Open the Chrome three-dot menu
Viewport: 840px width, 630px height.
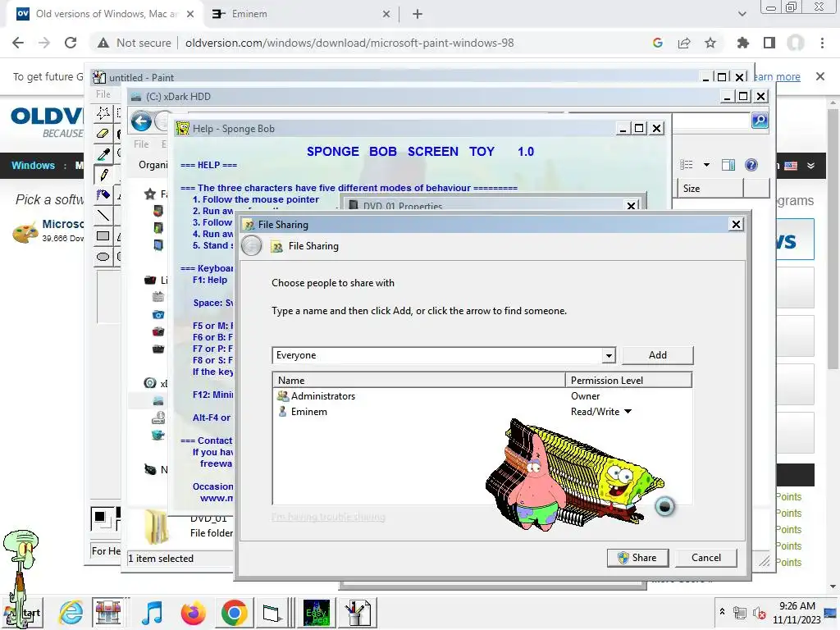pos(822,43)
